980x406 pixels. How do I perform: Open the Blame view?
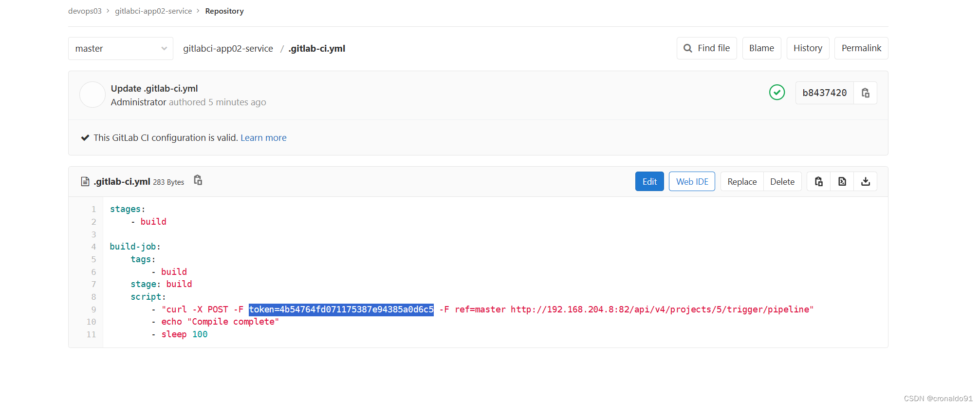pyautogui.click(x=761, y=48)
